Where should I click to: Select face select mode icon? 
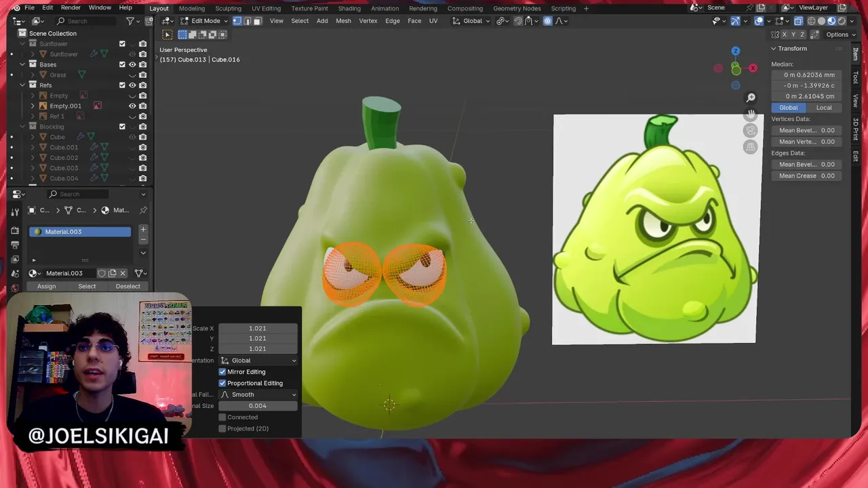(258, 21)
